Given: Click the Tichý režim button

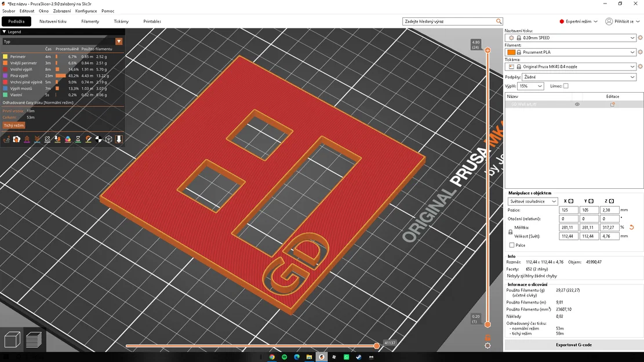Looking at the screenshot, I should [x=13, y=125].
